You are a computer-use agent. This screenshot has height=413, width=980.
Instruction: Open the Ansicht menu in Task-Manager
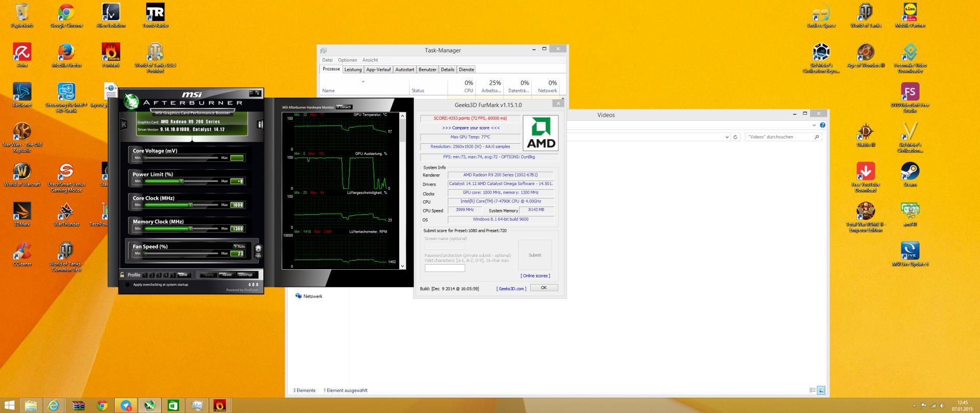(370, 60)
